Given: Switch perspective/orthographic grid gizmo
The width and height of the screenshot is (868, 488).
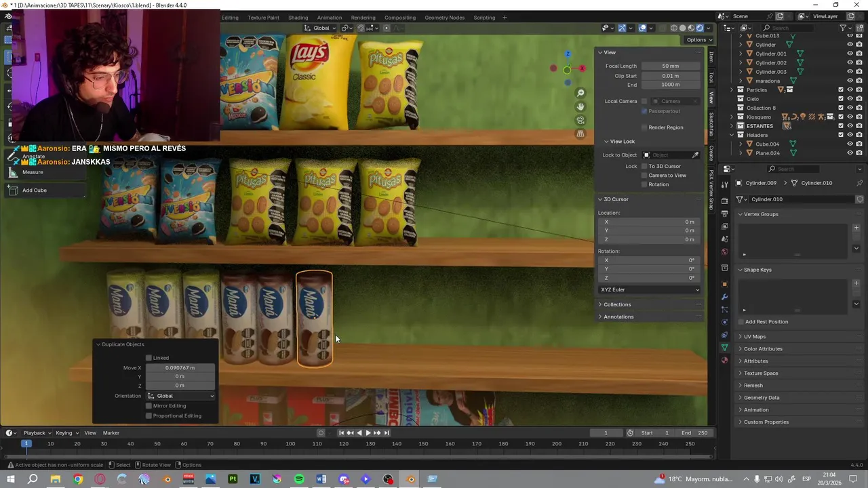Looking at the screenshot, I should [580, 134].
